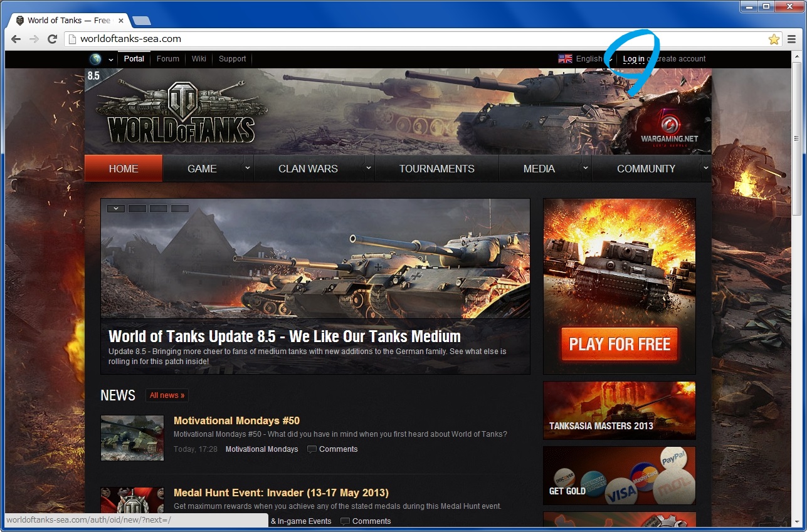Switch to the second carousel slide indicator
This screenshot has width=807, height=532.
tap(137, 209)
